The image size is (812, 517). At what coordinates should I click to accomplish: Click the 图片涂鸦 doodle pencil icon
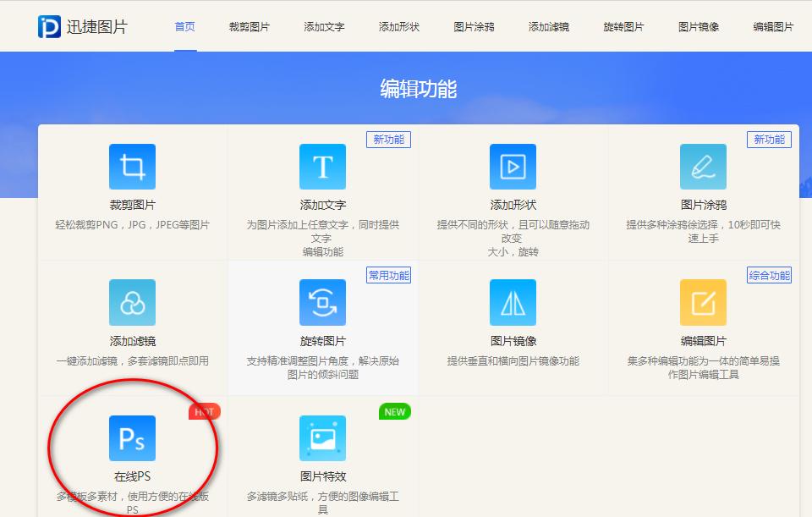click(704, 166)
